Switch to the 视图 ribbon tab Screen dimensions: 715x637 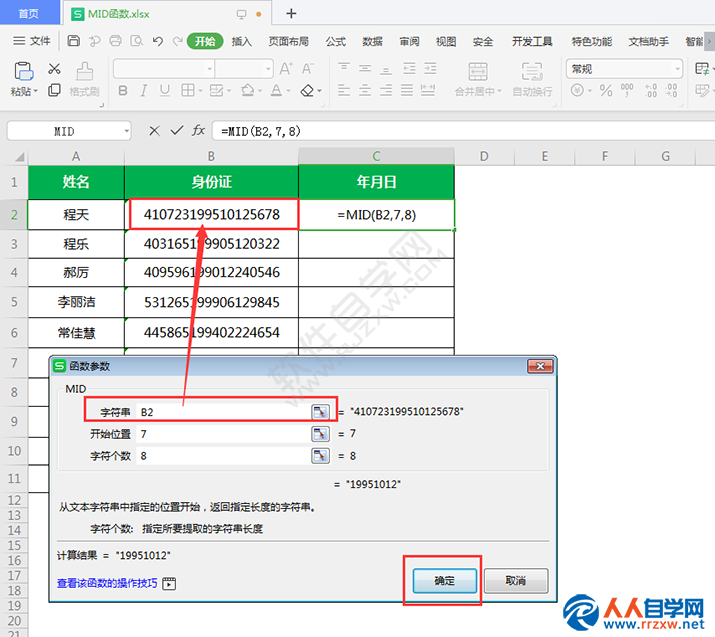point(446,41)
